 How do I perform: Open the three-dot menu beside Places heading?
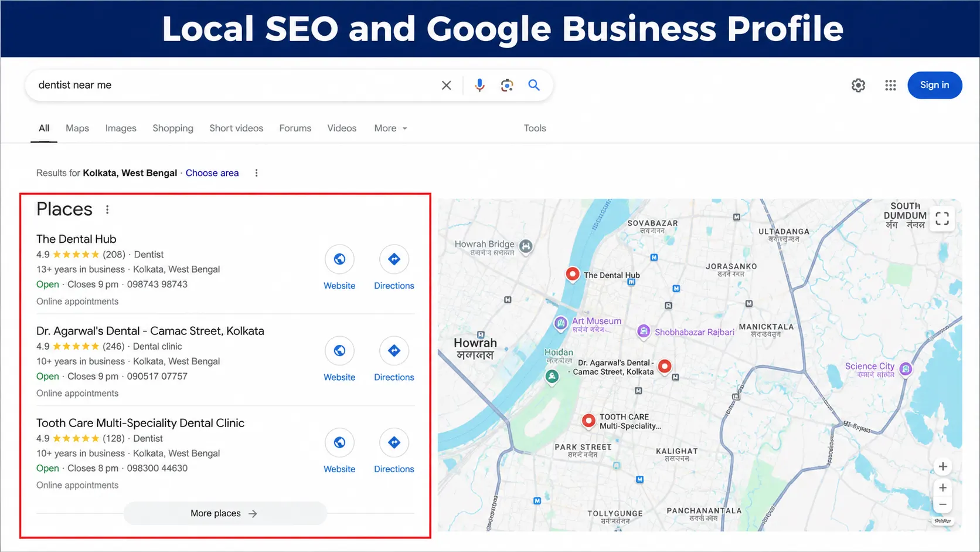point(107,209)
